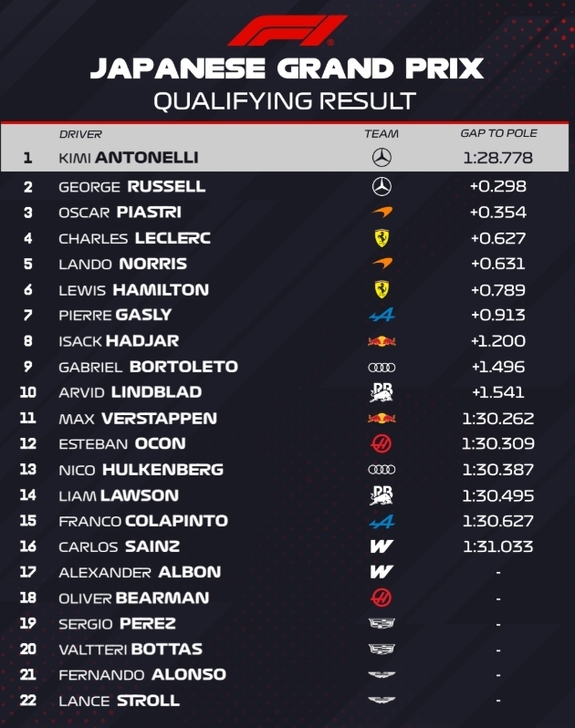Click George Russell's +0.298 gap
The height and width of the screenshot is (728, 575).
click(497, 186)
